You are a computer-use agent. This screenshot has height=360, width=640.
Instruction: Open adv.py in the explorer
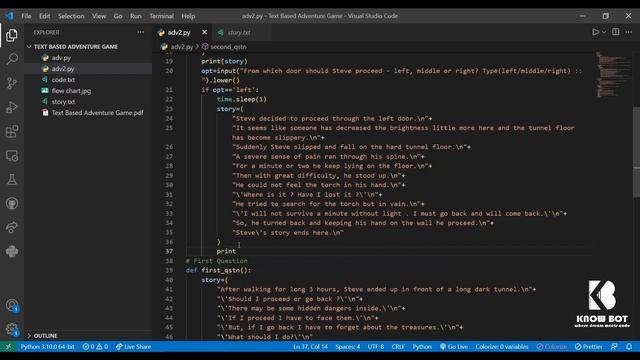61,58
